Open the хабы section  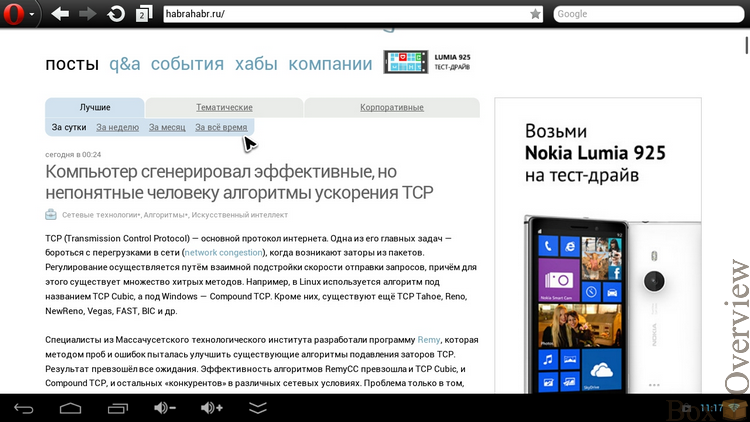[x=256, y=64]
